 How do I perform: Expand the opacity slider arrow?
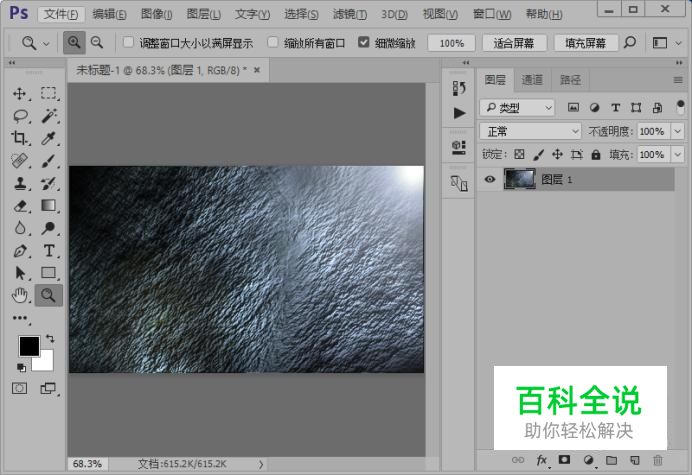pyautogui.click(x=677, y=131)
